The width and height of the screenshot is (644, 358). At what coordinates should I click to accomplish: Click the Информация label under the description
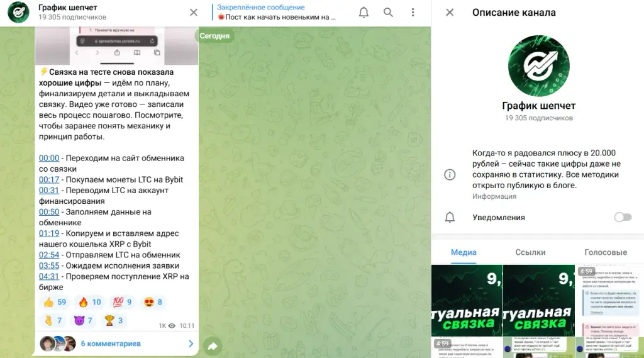click(x=494, y=196)
